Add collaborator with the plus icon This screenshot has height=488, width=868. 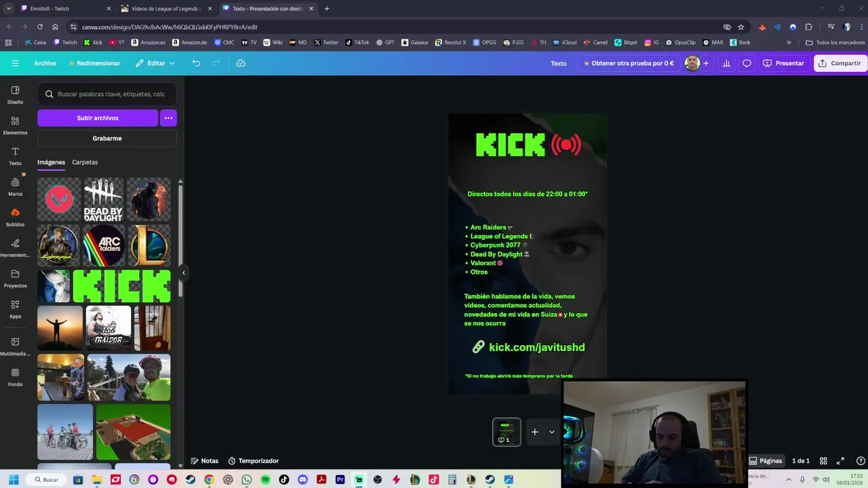point(706,63)
